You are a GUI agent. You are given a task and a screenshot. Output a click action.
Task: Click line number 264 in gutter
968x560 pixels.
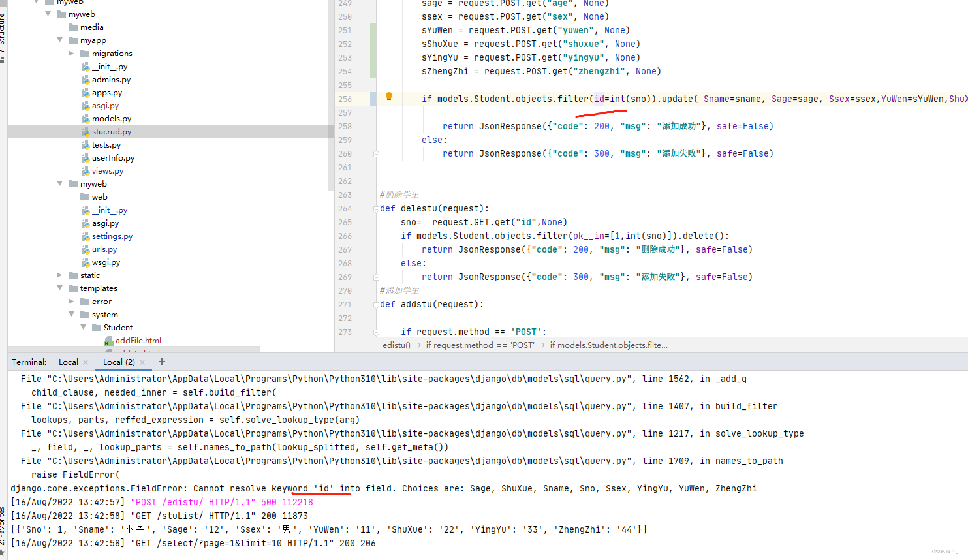click(345, 208)
